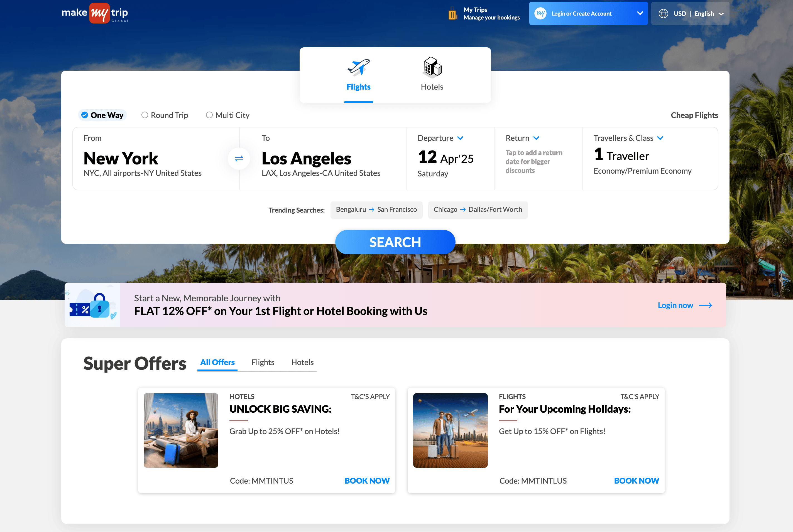Select the Round Trip radio button
The width and height of the screenshot is (793, 532).
[145, 115]
